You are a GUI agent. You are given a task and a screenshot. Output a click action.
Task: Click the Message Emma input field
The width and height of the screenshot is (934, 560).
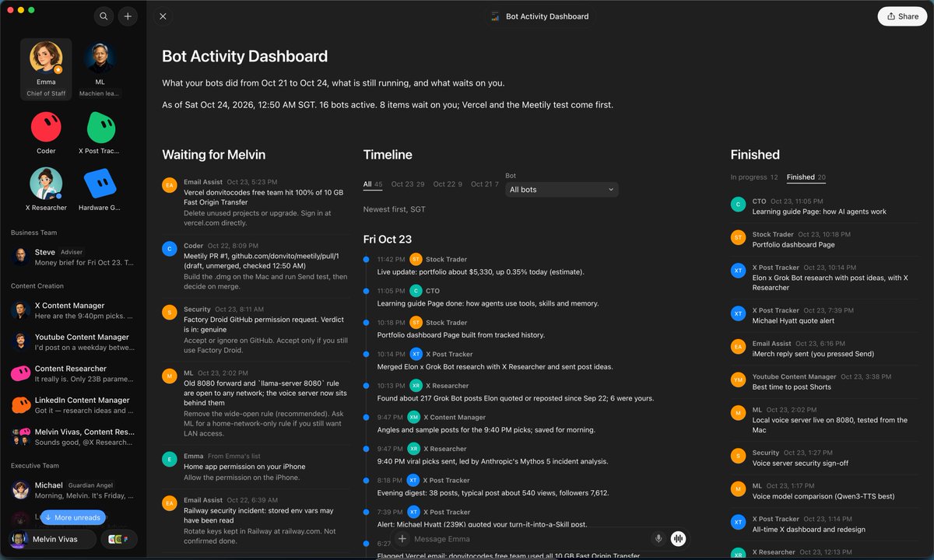(529, 539)
